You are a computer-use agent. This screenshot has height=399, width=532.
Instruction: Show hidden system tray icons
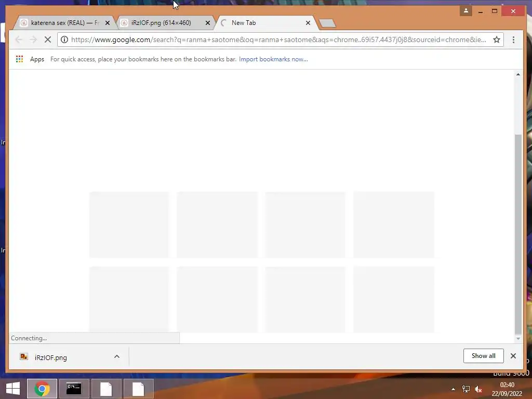pyautogui.click(x=453, y=389)
